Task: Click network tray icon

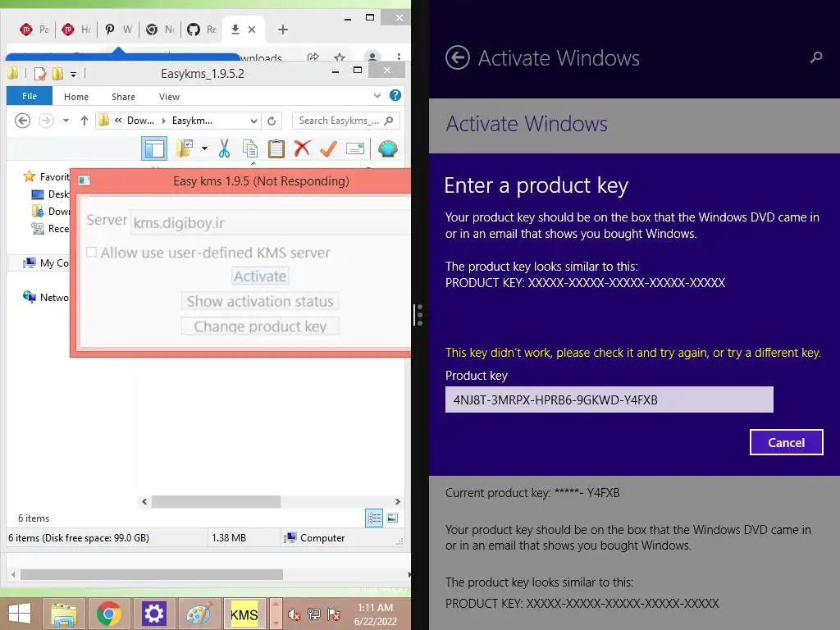Action: tap(314, 614)
